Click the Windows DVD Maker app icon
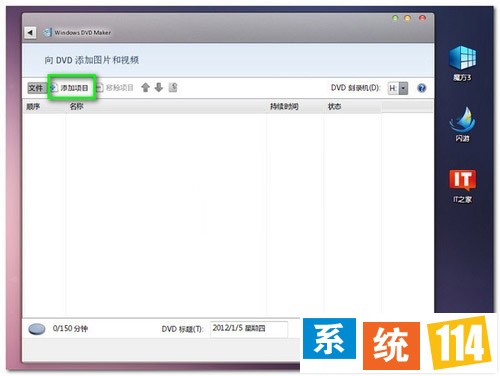 (x=47, y=32)
